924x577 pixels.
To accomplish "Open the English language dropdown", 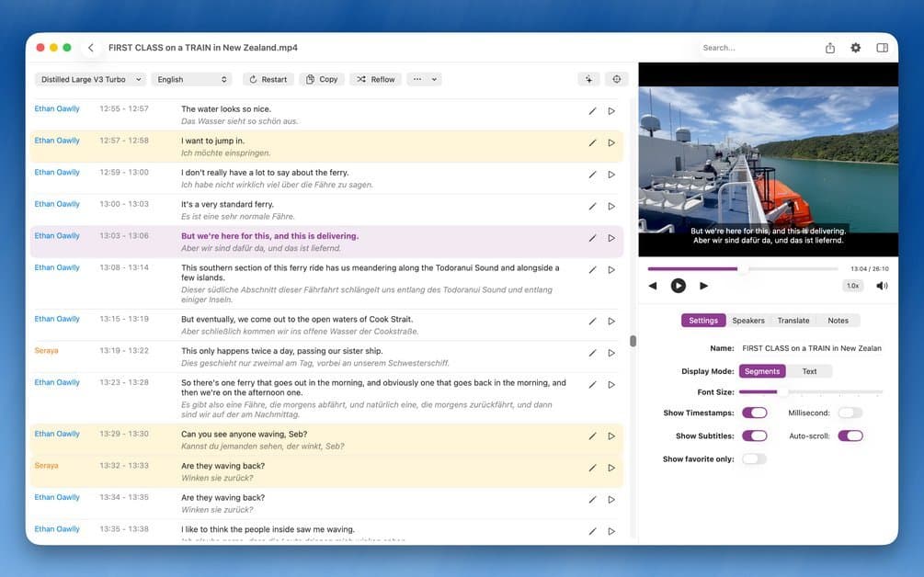I will pos(191,79).
